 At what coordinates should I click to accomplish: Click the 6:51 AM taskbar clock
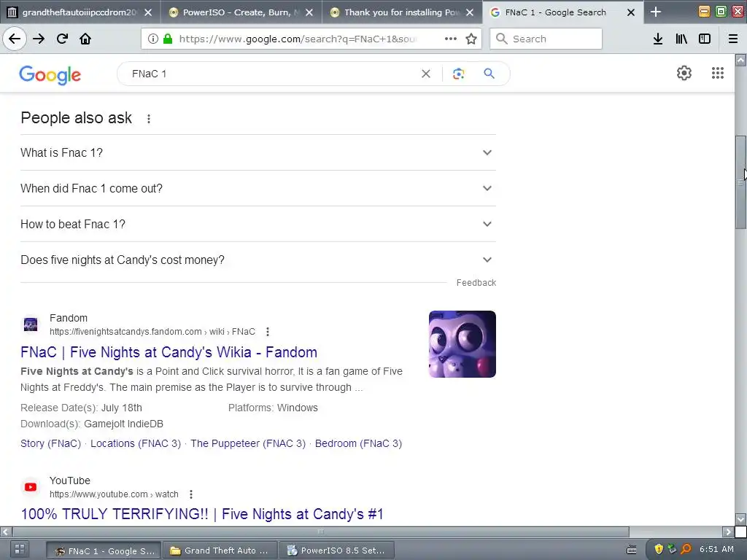(x=716, y=549)
